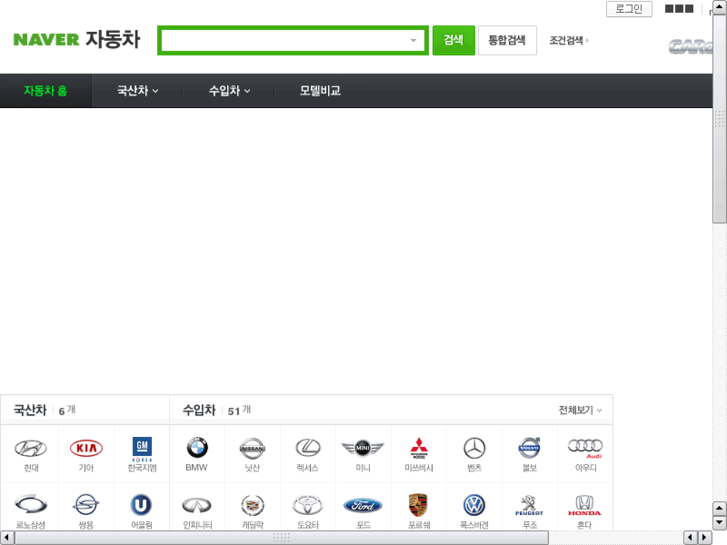
Task: Open the Audi (아우디) logo
Action: click(585, 448)
